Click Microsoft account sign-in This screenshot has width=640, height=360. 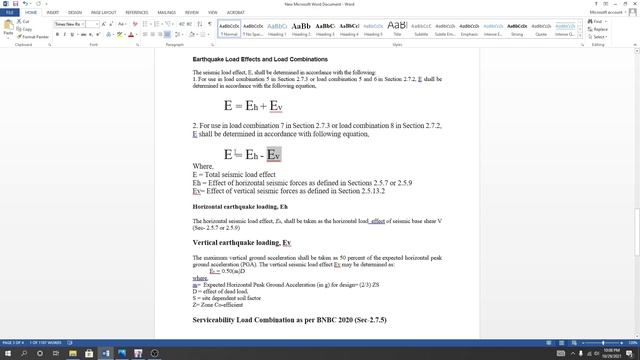click(607, 13)
